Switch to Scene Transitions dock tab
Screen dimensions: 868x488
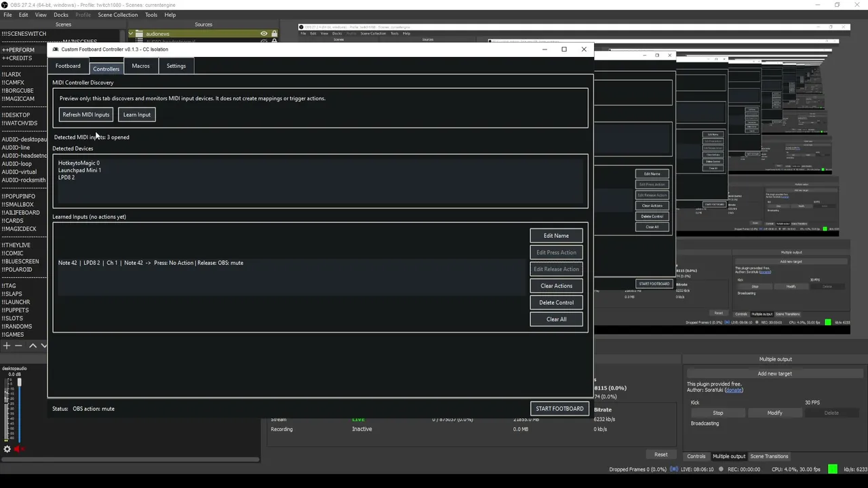coord(769,456)
